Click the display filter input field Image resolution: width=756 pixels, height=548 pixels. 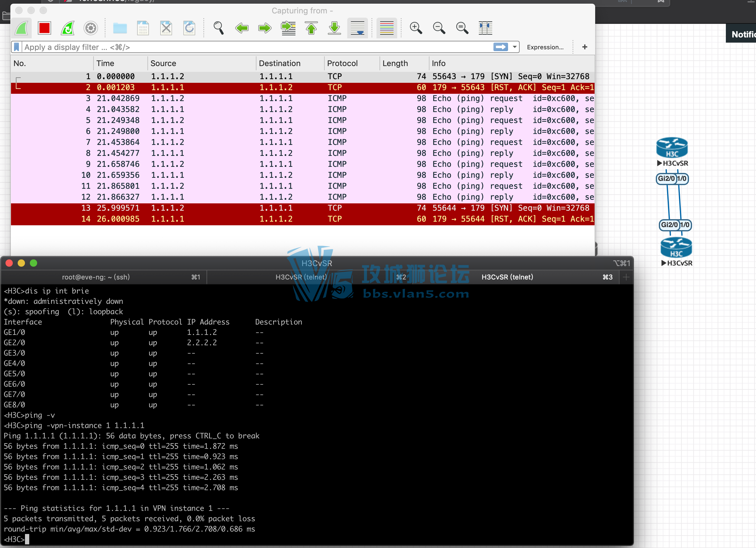[x=257, y=47]
